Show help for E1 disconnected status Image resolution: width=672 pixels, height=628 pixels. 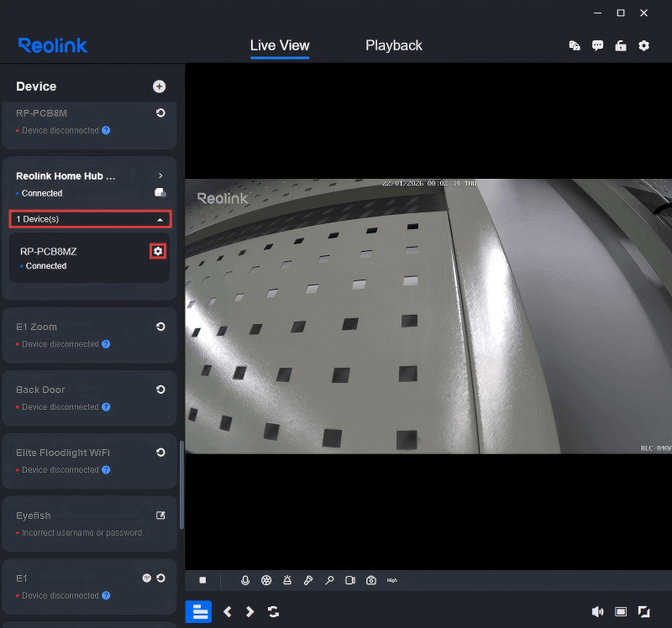tap(106, 595)
